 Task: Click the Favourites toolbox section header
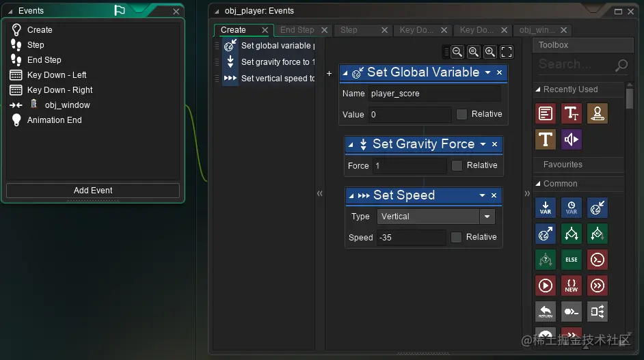pos(579,165)
